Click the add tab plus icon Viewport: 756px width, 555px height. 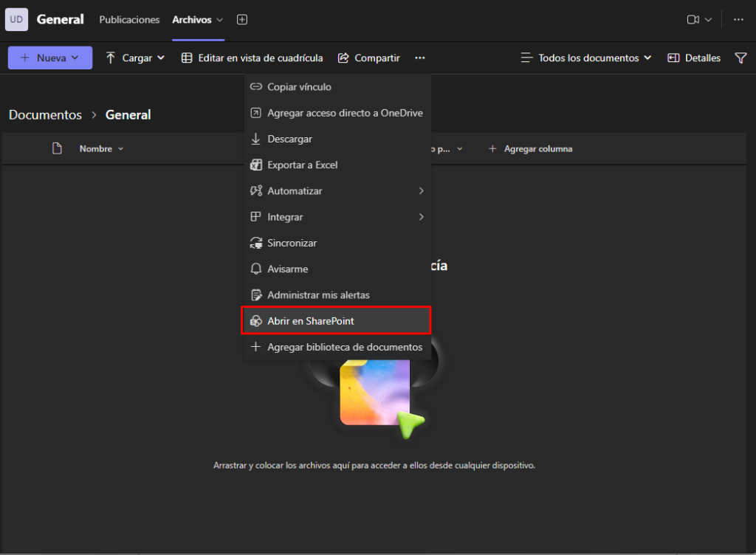pyautogui.click(x=242, y=20)
